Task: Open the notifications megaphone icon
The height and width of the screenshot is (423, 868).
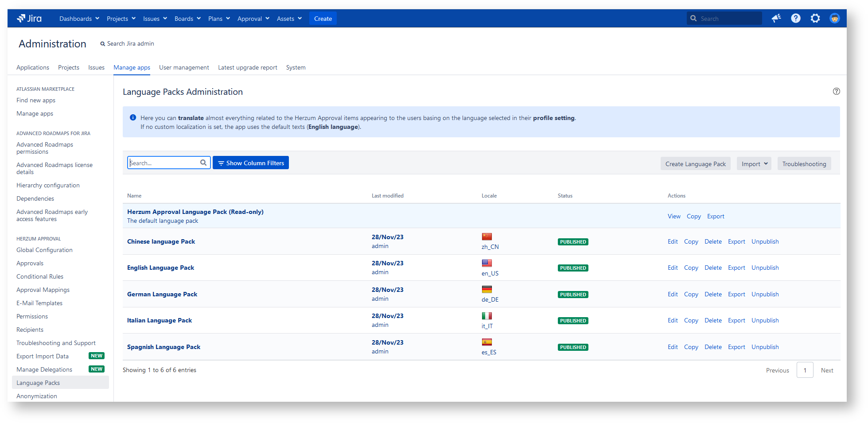Action: point(776,19)
